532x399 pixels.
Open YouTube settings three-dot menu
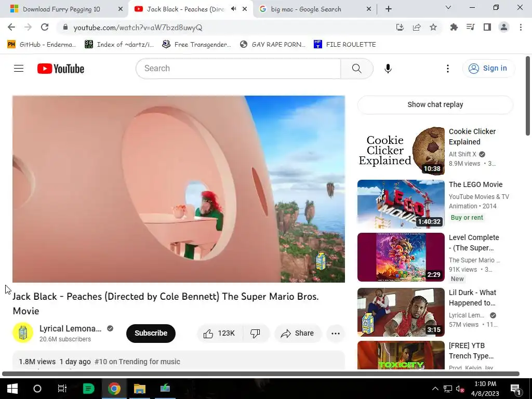[x=447, y=69]
